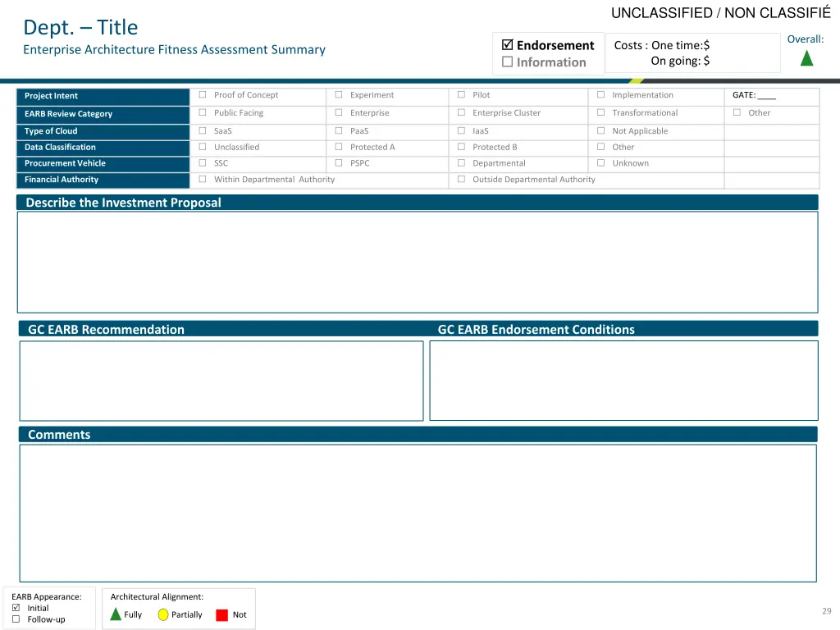Check the Public Facing review category
The width and height of the screenshot is (840, 630).
[x=203, y=113]
